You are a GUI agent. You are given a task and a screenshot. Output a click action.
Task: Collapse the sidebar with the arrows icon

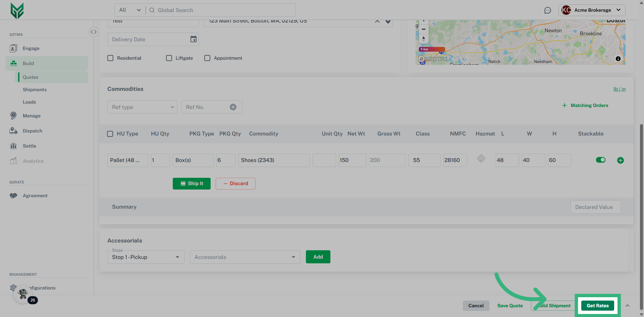tap(94, 32)
